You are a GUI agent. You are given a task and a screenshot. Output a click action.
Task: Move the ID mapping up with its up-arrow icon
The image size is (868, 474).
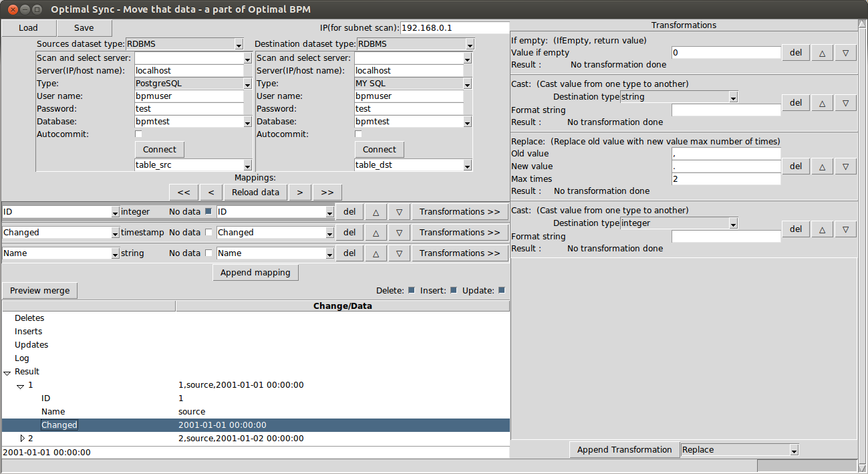click(375, 211)
